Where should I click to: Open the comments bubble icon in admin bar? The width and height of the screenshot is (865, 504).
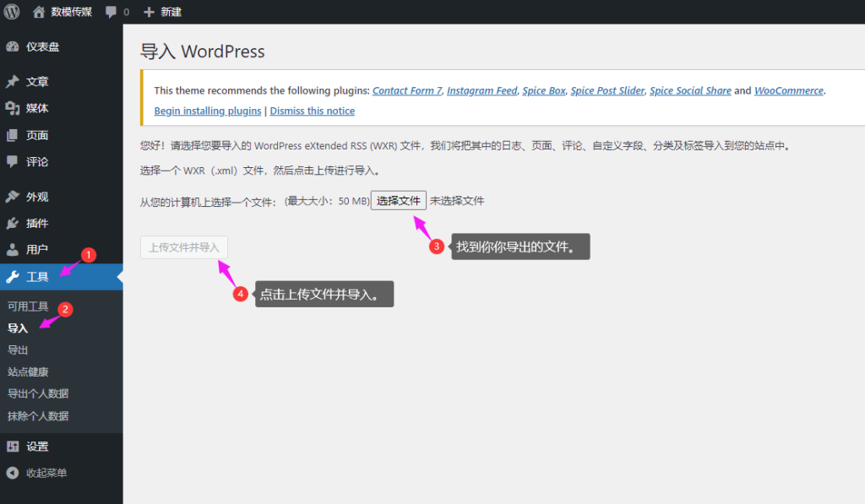point(111,12)
